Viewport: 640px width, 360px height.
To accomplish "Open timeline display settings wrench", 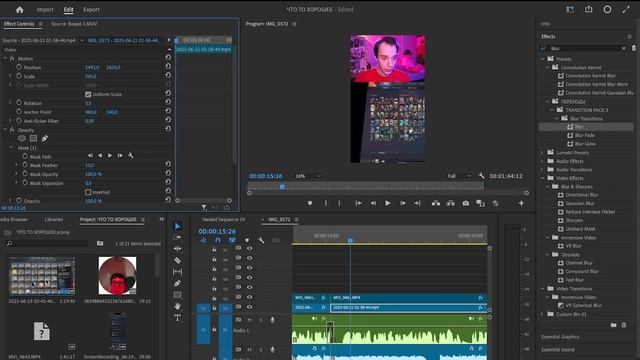I will pos(261,240).
